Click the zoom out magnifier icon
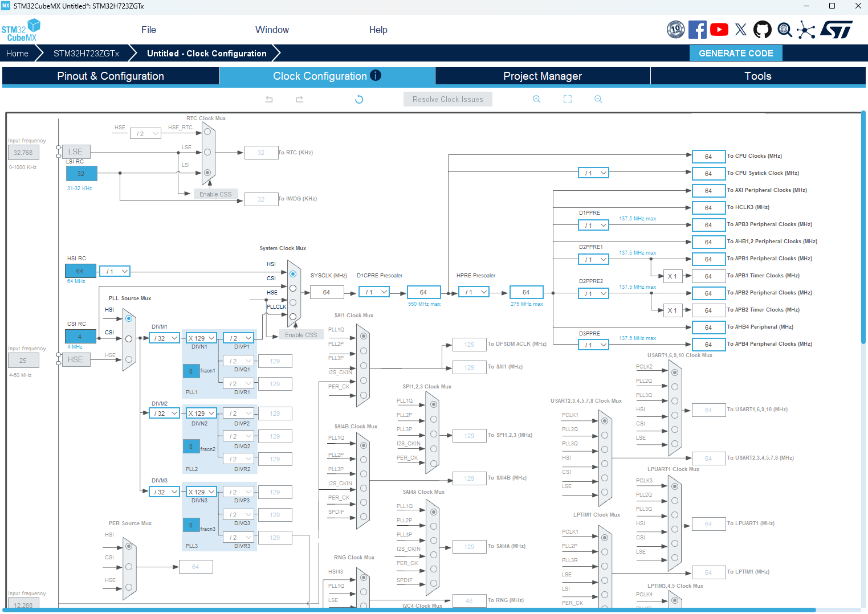 (598, 99)
